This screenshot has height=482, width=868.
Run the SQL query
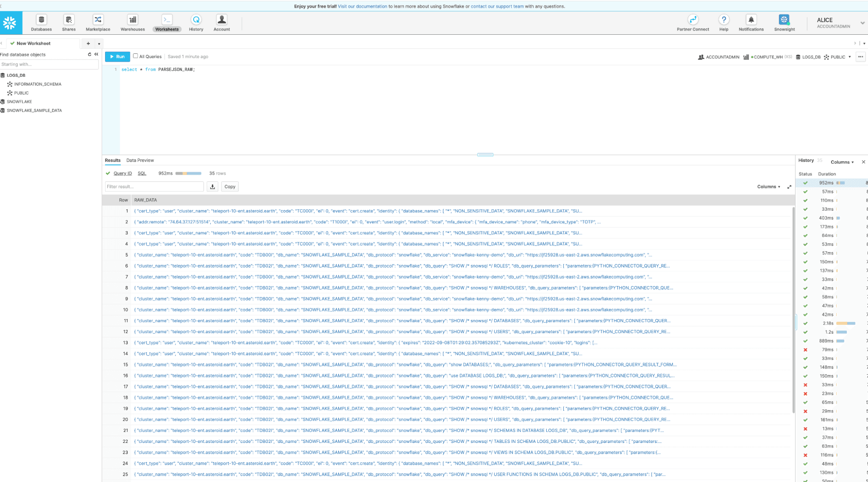coord(117,56)
